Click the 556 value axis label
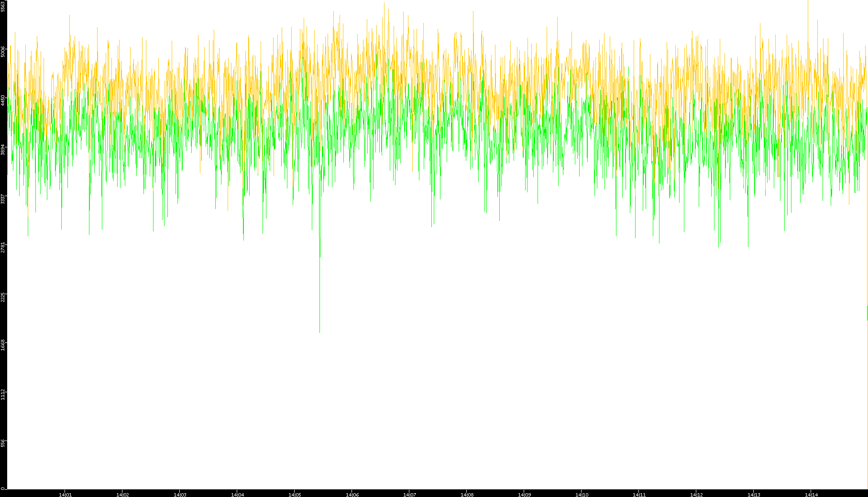Viewport: 868px width, 497px height. pos(3,443)
